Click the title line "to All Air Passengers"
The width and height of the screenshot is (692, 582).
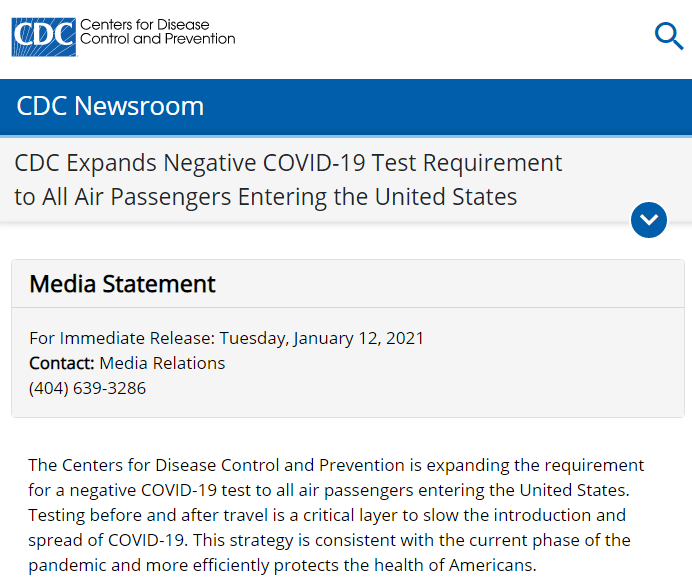click(x=265, y=196)
